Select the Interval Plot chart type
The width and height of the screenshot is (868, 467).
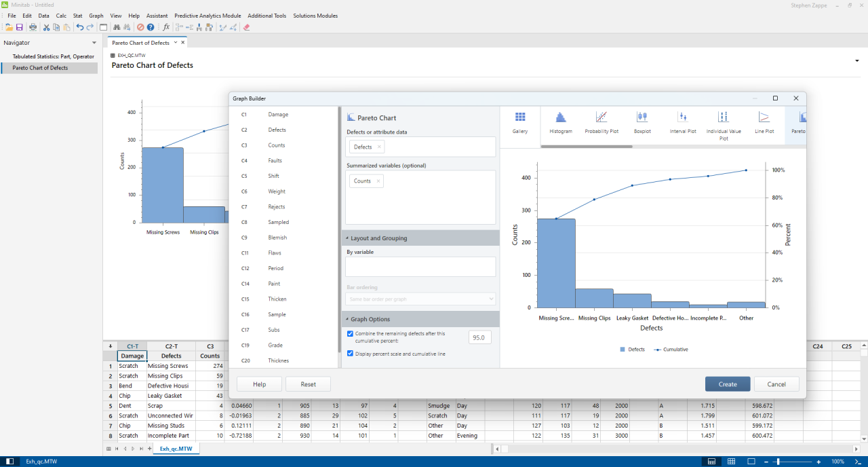pos(683,122)
